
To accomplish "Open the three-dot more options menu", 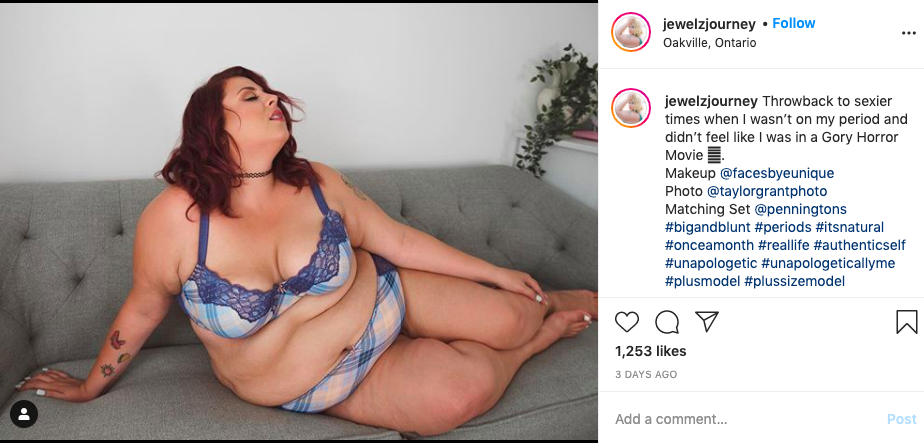I will 909,34.
